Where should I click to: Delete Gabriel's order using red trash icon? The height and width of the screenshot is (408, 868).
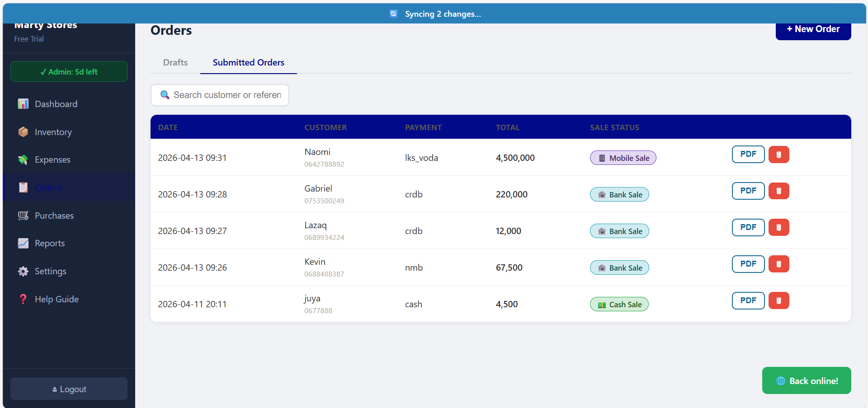[x=778, y=191]
